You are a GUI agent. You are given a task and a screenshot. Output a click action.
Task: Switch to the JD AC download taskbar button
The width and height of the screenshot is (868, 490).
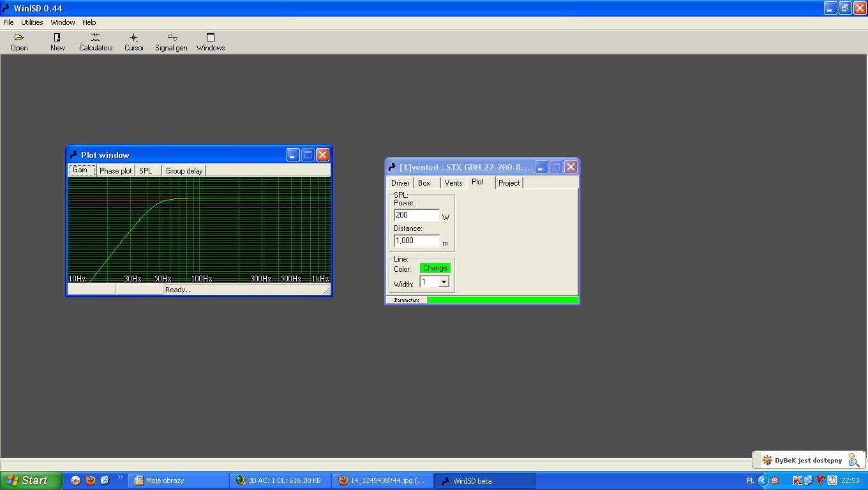pos(281,480)
